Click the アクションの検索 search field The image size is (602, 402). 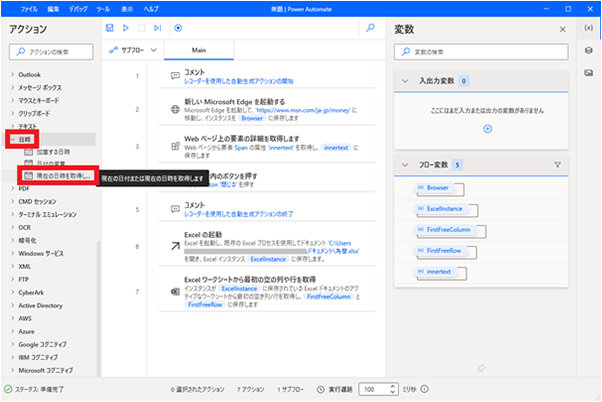coord(51,52)
